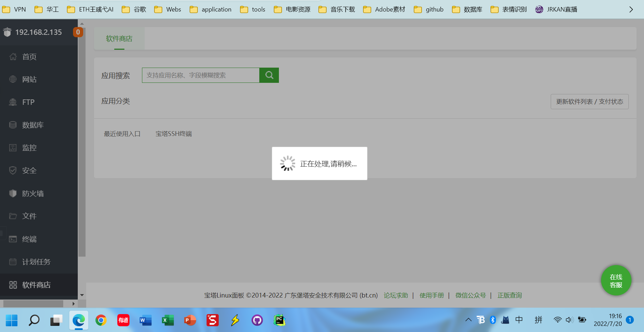Select the 安全 security shield icon
The height and width of the screenshot is (332, 644).
(x=13, y=170)
